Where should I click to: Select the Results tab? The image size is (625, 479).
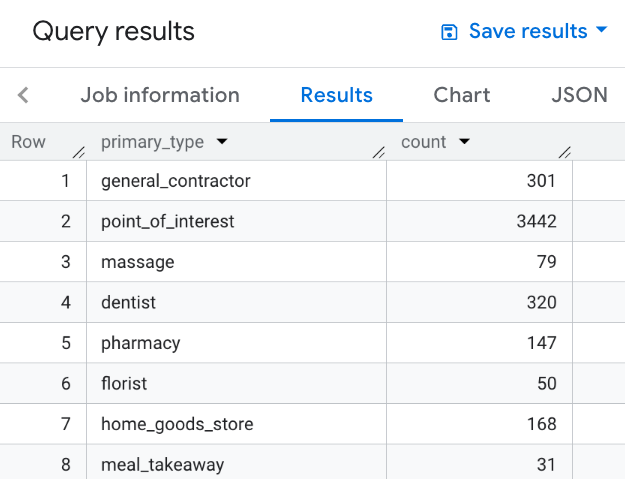click(336, 95)
